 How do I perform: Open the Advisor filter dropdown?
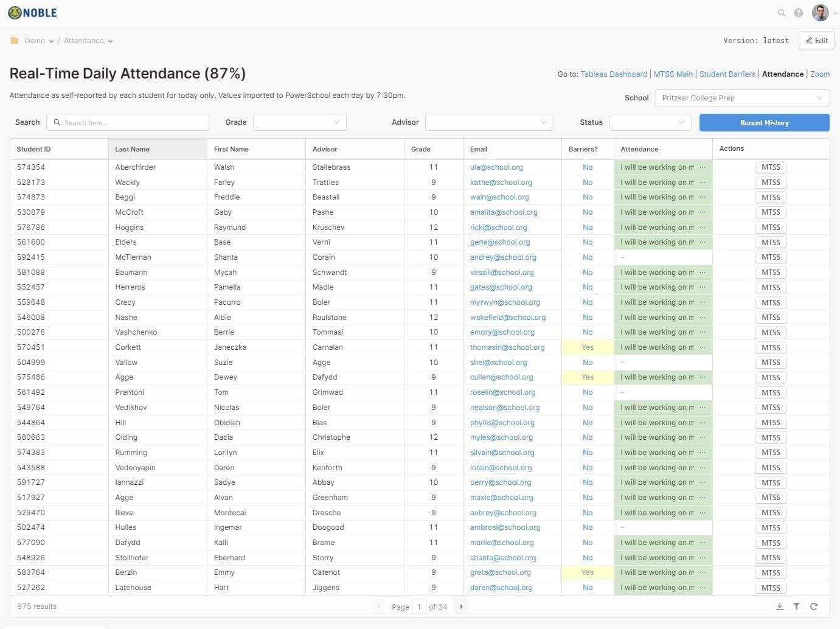[489, 122]
